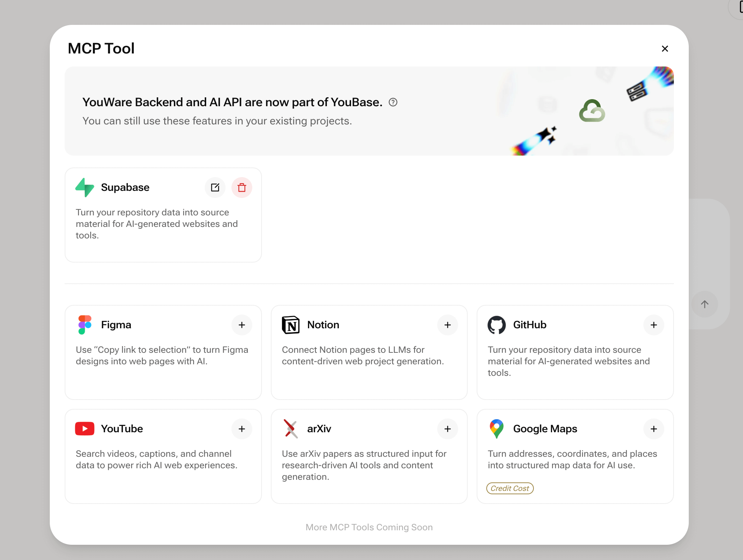Add the YouTube MCP tool
The height and width of the screenshot is (560, 743).
pos(242,429)
